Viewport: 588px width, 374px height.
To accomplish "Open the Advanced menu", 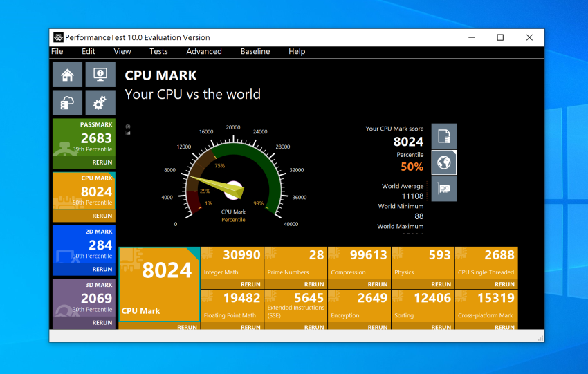I will point(204,51).
